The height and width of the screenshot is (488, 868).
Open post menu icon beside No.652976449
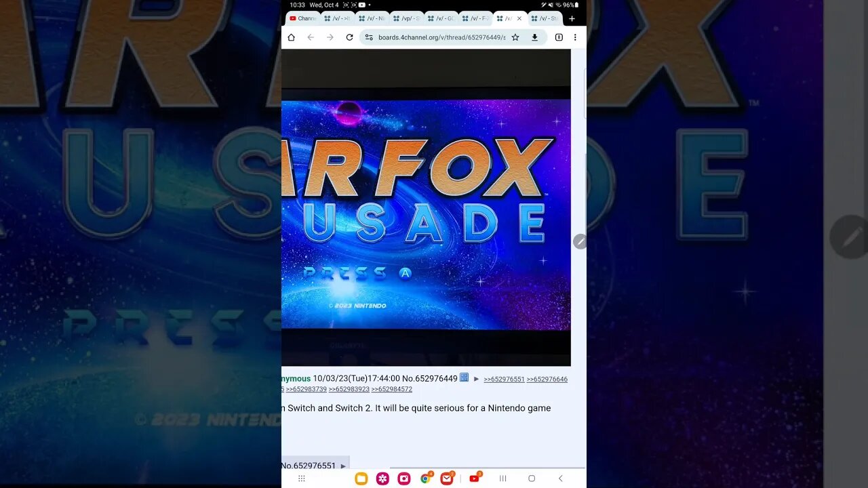465,378
